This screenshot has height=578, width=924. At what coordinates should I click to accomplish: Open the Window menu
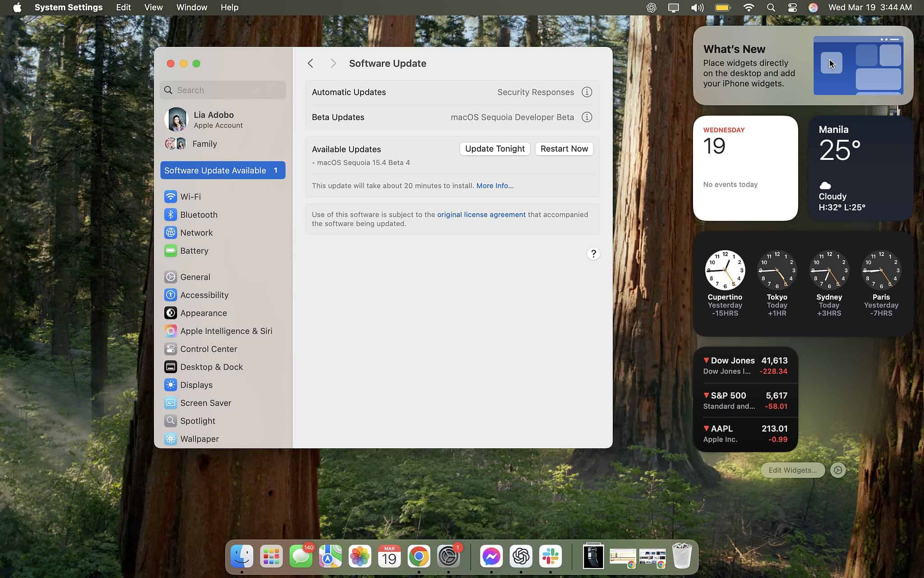pyautogui.click(x=191, y=7)
